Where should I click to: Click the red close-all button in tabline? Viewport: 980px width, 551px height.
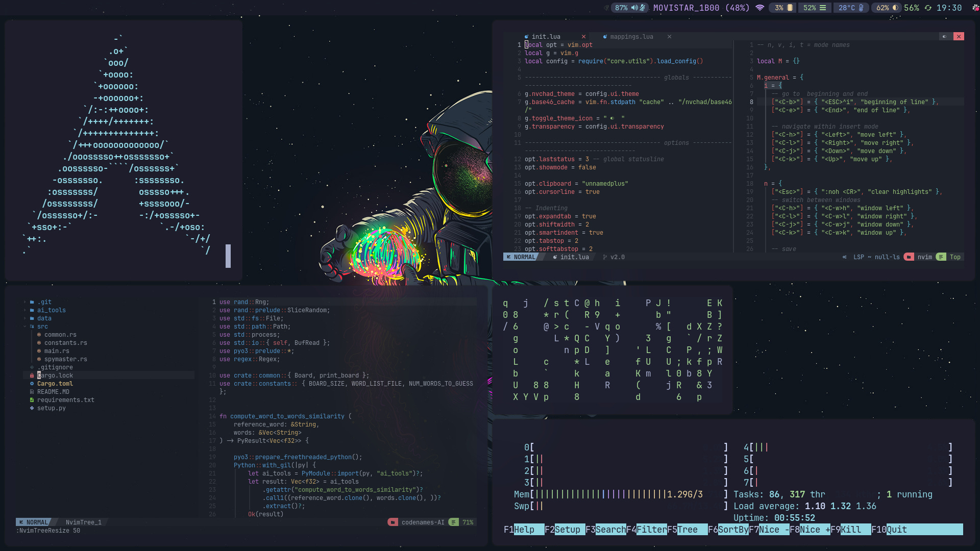pyautogui.click(x=959, y=37)
